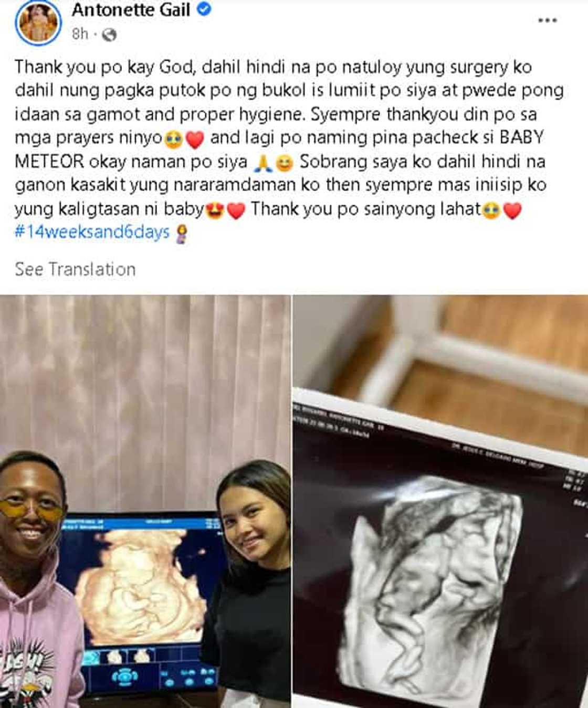The width and height of the screenshot is (588, 708).
Task: Click See Translation
Action: click(x=75, y=269)
